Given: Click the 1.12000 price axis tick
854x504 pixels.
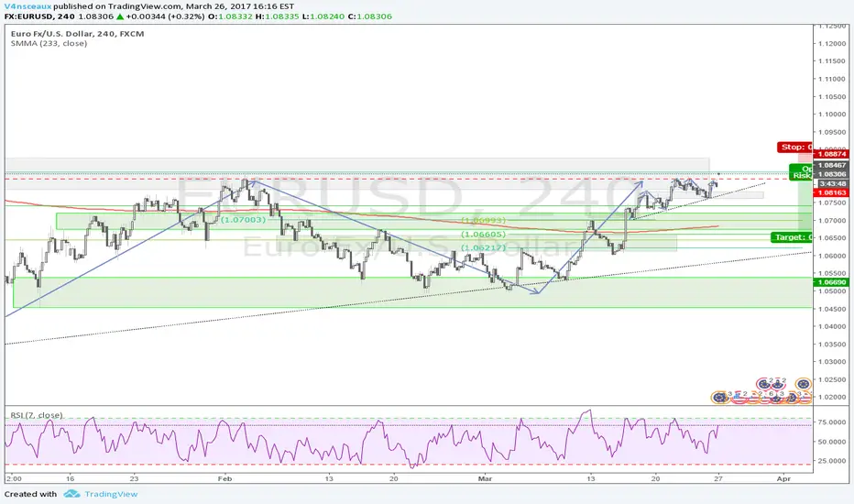Looking at the screenshot, I should [x=832, y=44].
